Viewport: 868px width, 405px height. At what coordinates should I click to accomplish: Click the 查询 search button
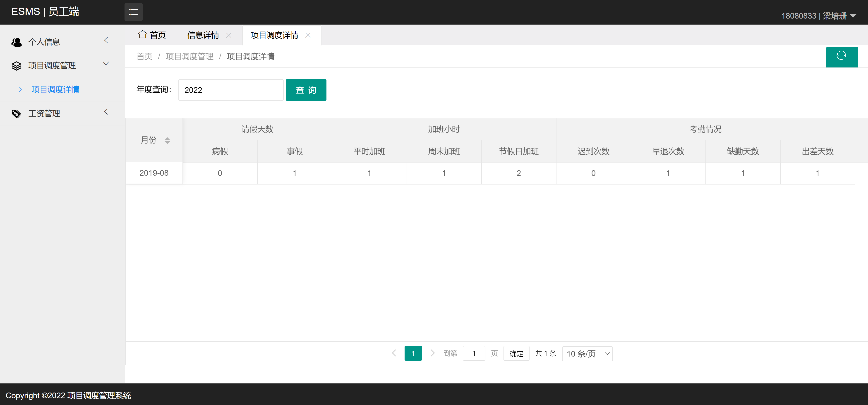click(306, 90)
